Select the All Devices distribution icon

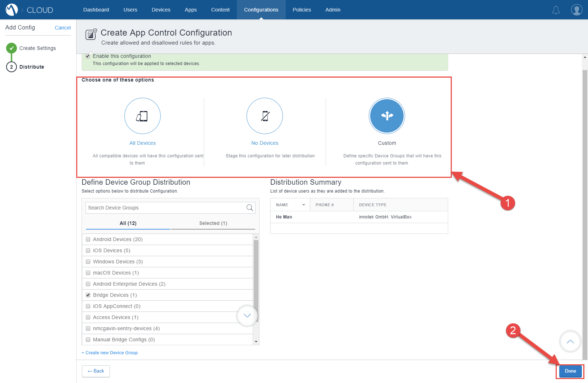142,116
